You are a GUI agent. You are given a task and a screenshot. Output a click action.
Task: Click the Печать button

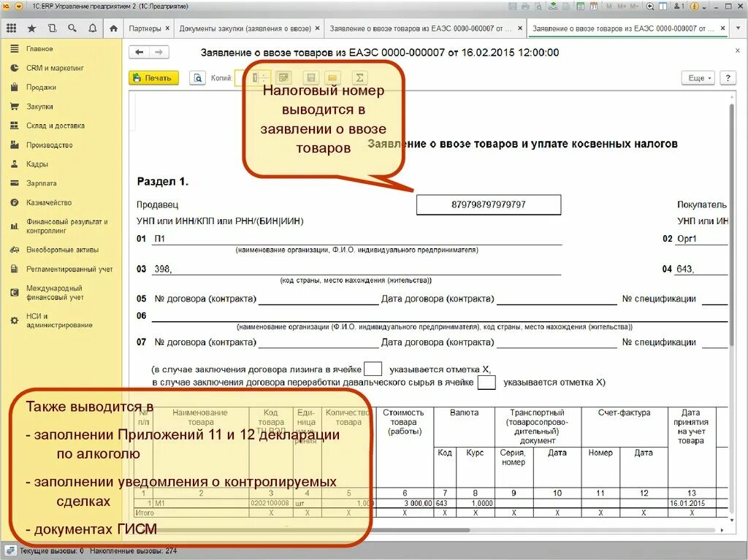coord(153,77)
